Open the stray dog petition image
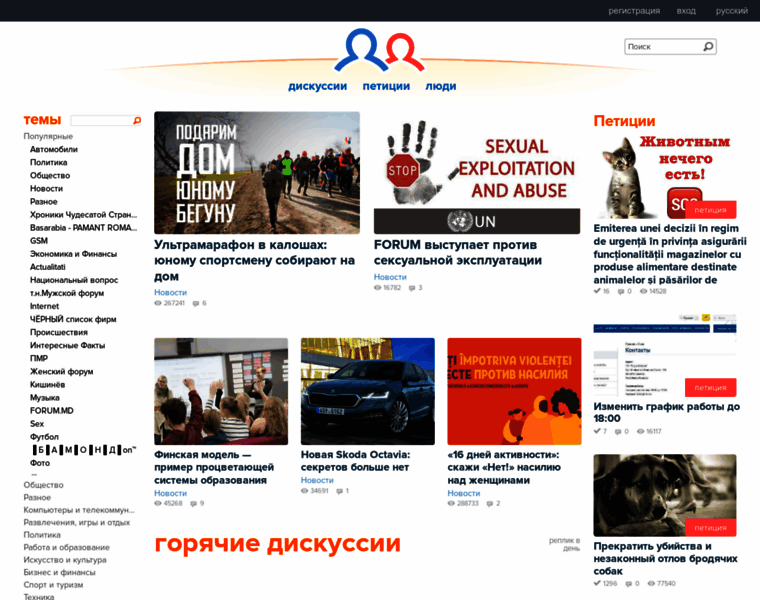 665,495
